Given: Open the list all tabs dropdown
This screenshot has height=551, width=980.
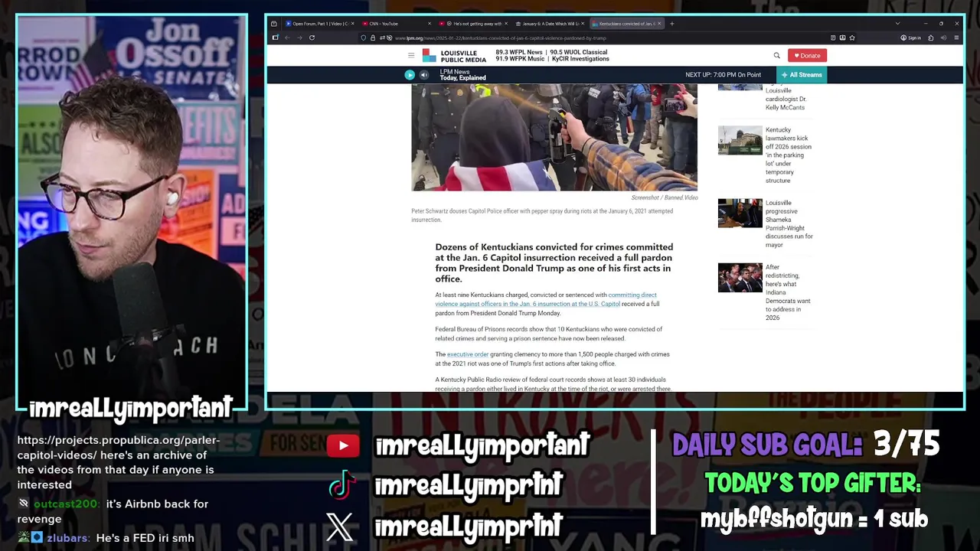Looking at the screenshot, I should 897,24.
